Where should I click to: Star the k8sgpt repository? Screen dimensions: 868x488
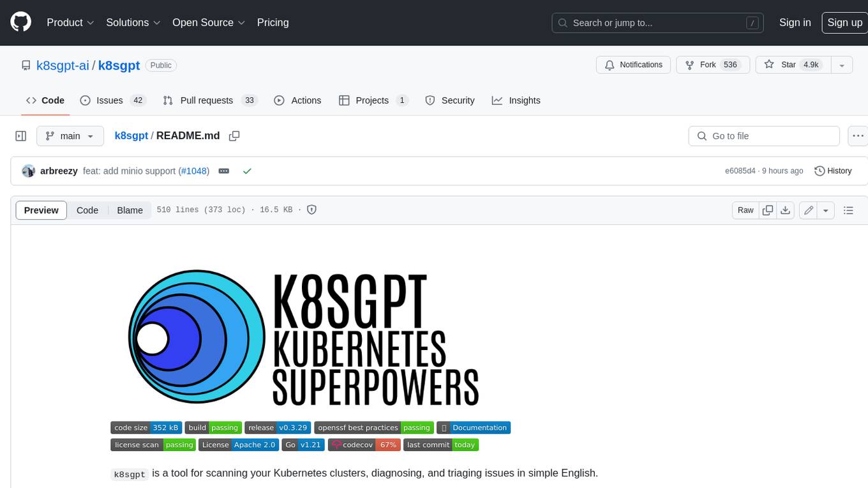tap(793, 65)
